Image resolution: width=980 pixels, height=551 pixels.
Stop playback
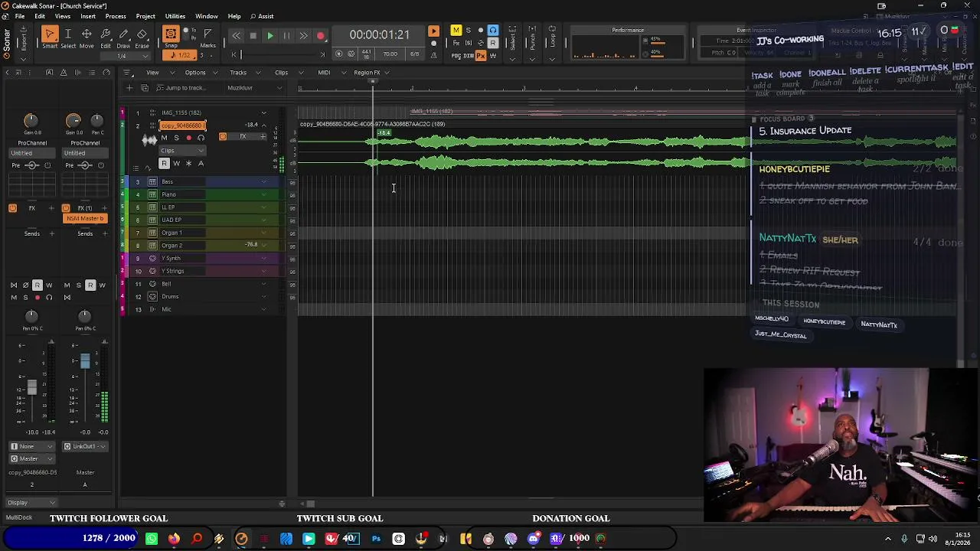[253, 36]
